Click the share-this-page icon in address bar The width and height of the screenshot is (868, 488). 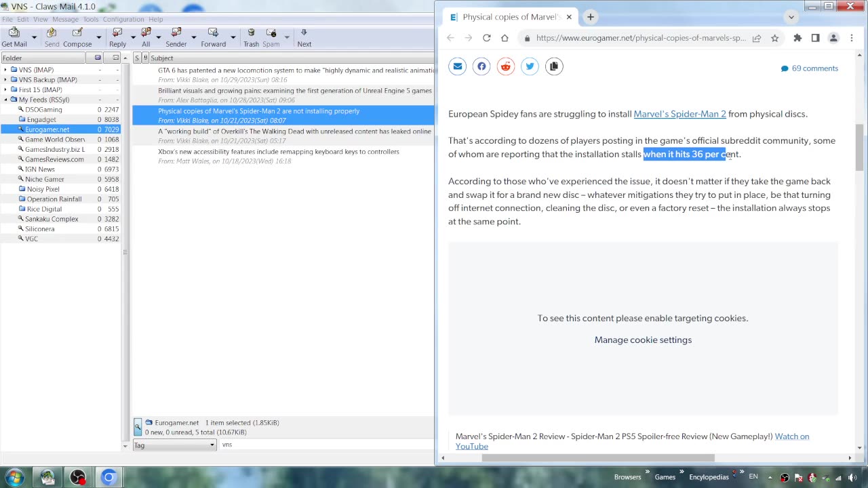click(x=757, y=38)
